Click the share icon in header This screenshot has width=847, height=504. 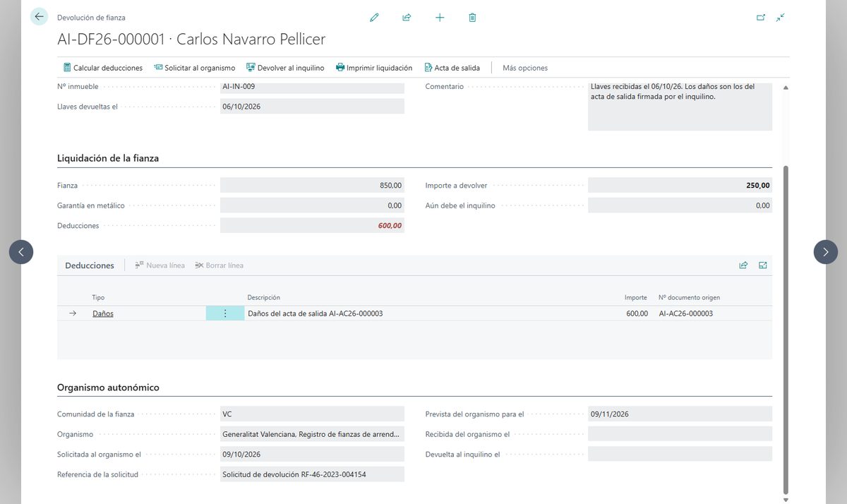point(407,17)
